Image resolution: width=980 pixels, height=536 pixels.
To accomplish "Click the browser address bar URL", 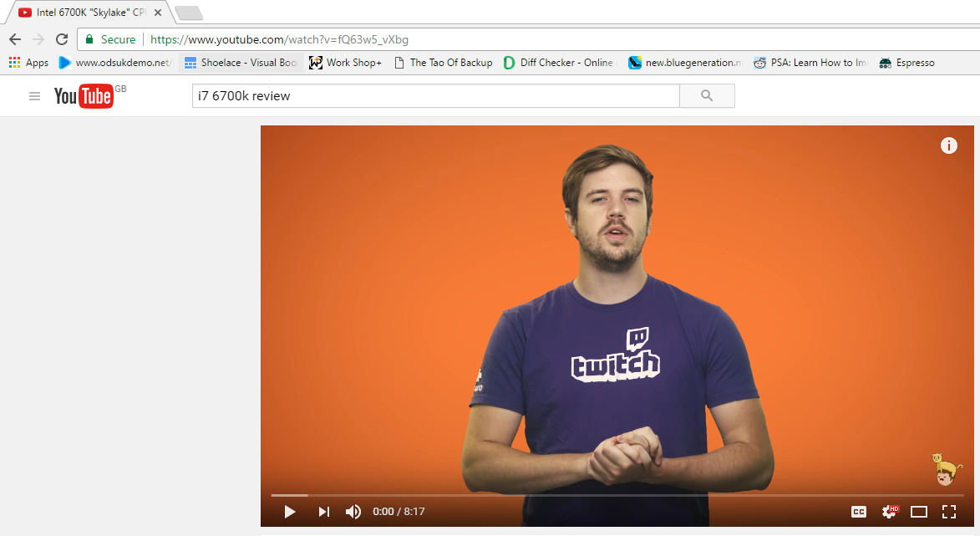I will point(279,39).
